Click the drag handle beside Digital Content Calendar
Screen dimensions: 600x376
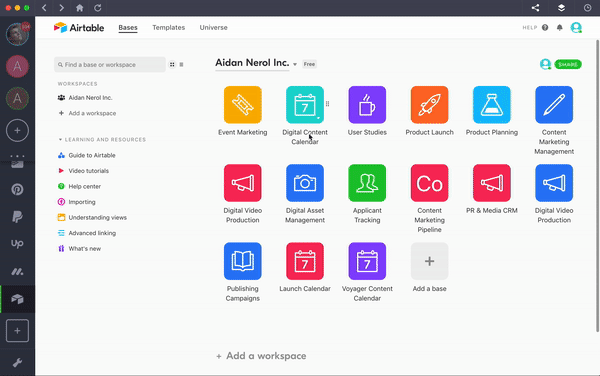(327, 104)
